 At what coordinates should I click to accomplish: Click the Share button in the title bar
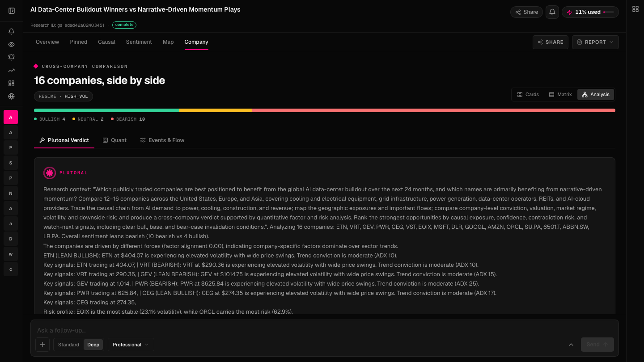[526, 12]
